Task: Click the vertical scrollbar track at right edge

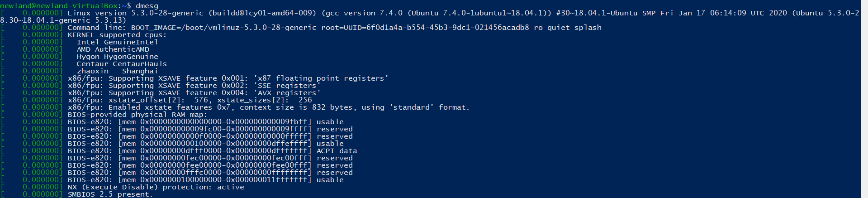Action: (x=864, y=99)
